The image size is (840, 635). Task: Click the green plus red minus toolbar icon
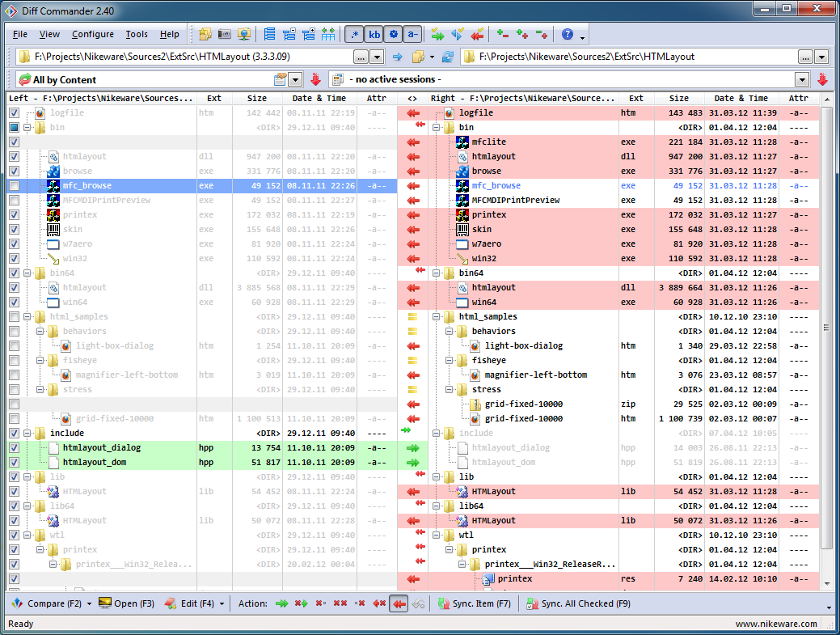[503, 34]
